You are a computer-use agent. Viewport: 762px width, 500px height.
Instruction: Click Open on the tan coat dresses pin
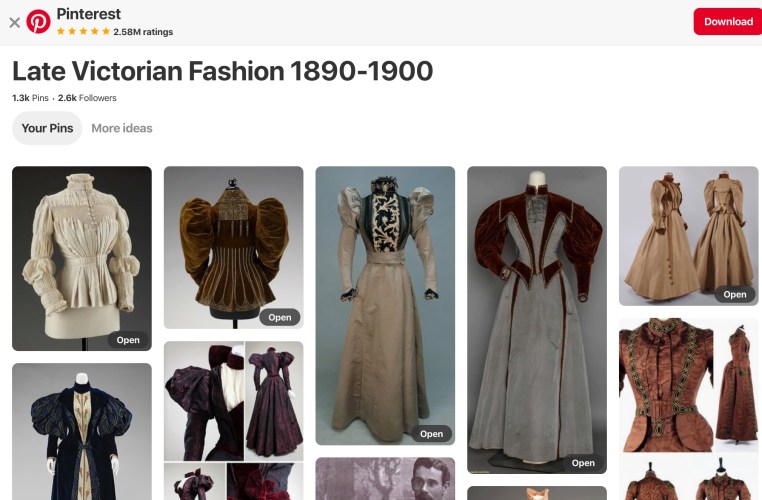(x=735, y=294)
